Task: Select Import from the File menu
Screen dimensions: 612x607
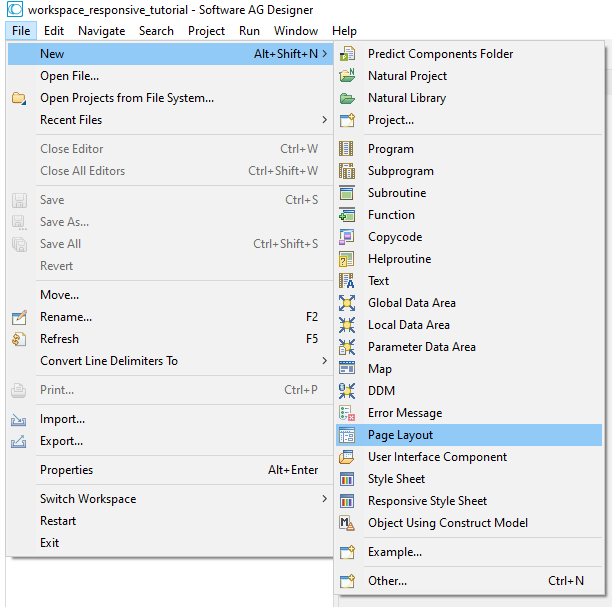Action: tap(62, 419)
